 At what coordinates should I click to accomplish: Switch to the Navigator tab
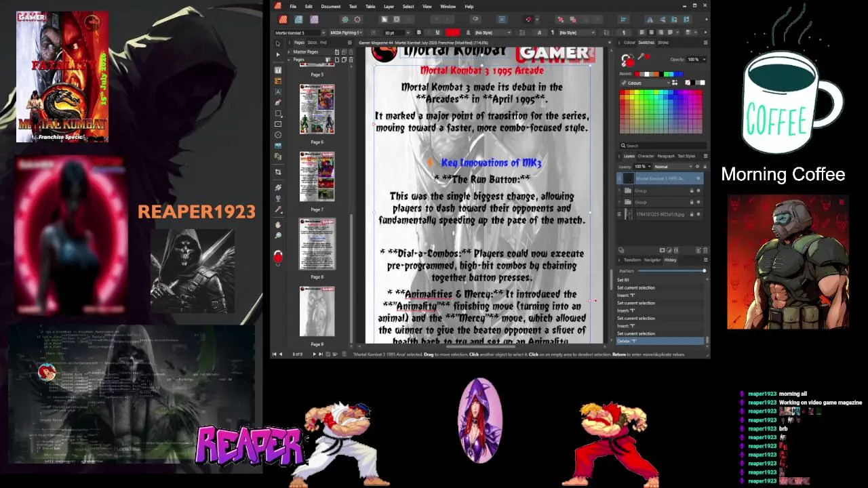652,260
